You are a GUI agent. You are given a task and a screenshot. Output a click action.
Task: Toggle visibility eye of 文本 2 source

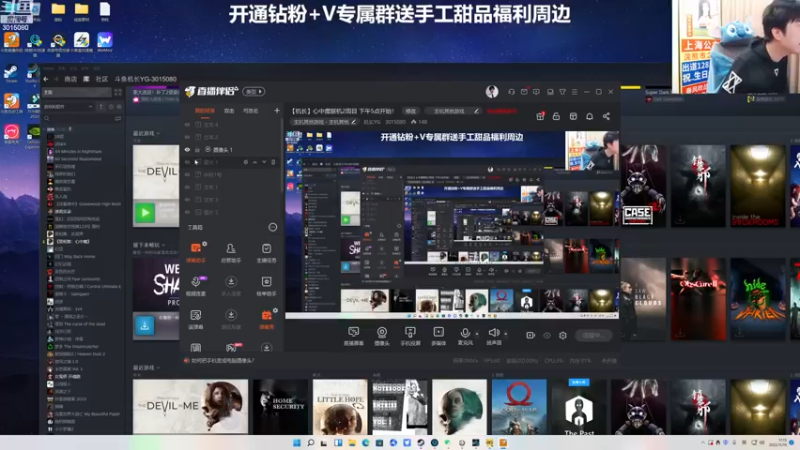[x=187, y=137]
